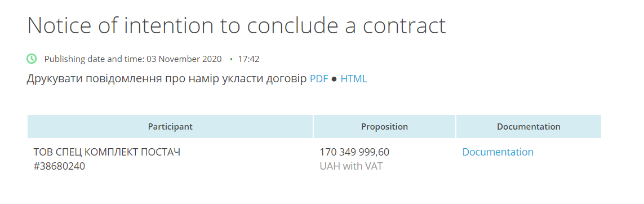Select the Proposition column header
The image size is (644, 204).
point(384,126)
